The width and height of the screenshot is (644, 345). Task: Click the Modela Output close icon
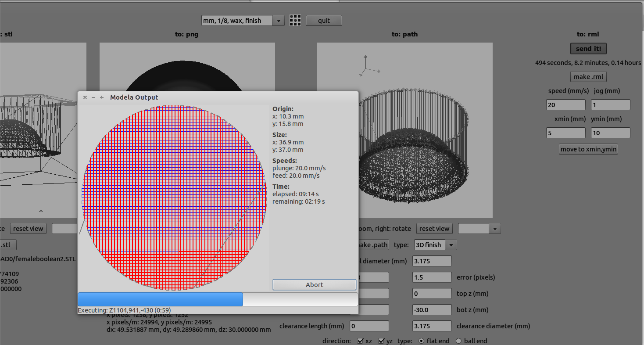(85, 97)
